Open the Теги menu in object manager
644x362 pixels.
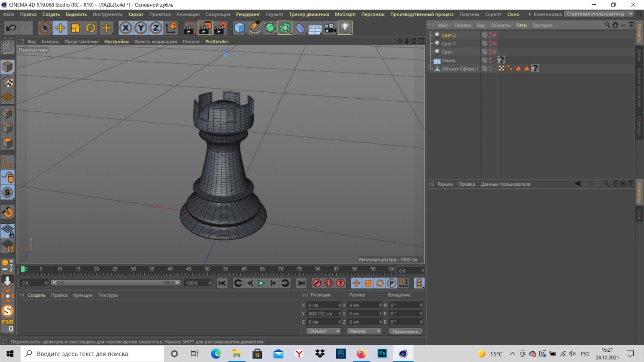(x=521, y=25)
